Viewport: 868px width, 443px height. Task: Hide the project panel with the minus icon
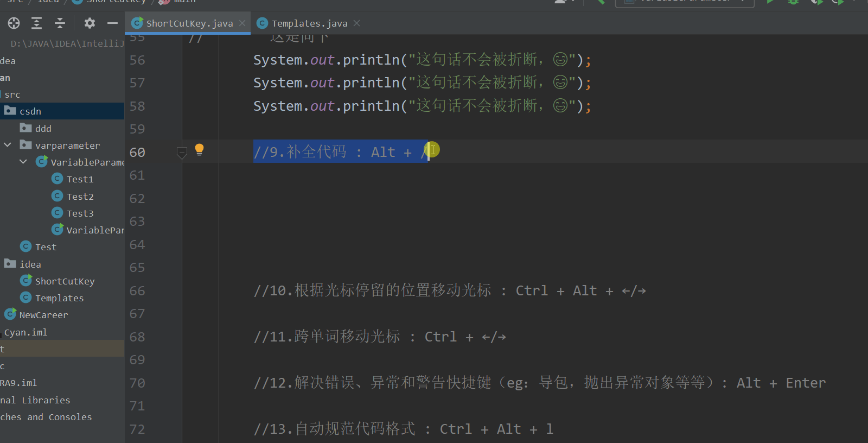coord(112,23)
